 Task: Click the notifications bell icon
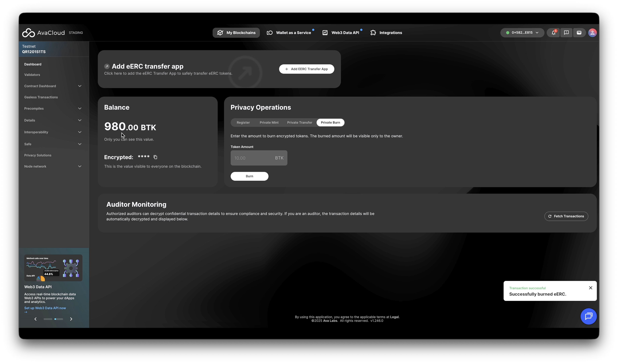pos(553,33)
